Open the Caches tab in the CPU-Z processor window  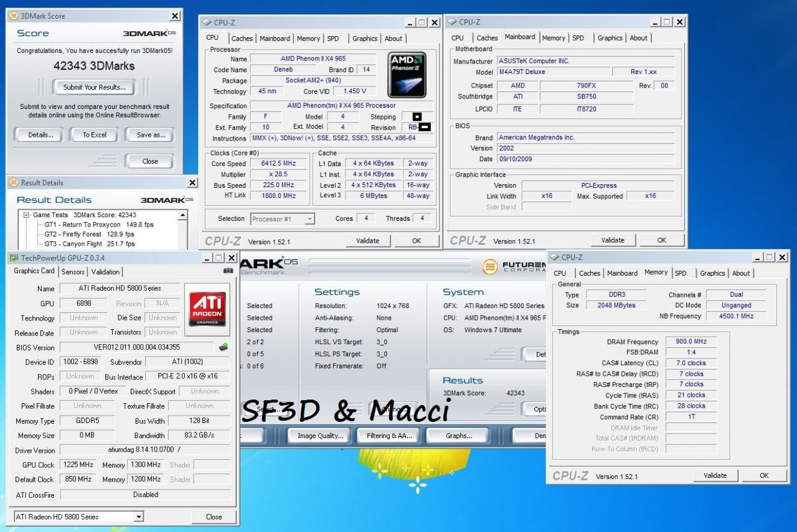[x=242, y=39]
